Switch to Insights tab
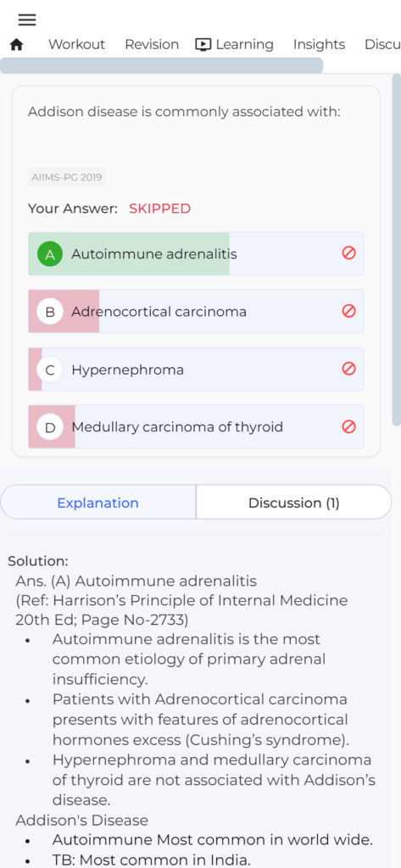Screen dimensions: 401x868 [319, 44]
